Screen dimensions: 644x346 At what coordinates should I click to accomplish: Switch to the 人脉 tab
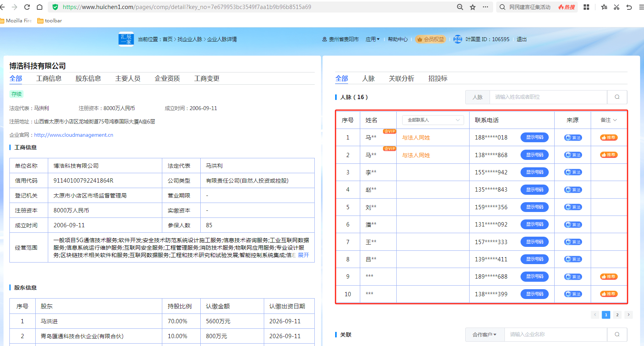(x=368, y=78)
